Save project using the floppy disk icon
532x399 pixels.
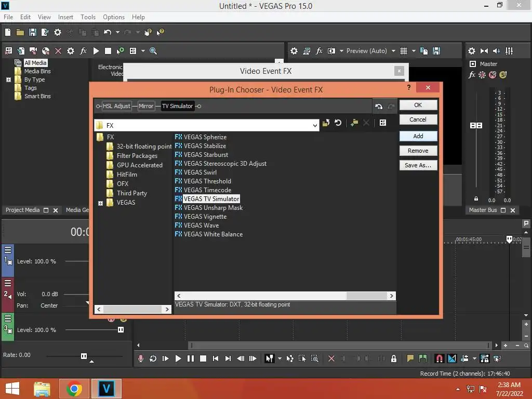point(33,32)
